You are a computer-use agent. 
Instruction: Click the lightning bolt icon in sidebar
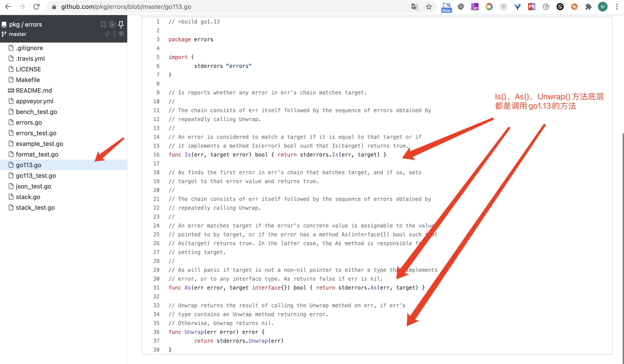(x=107, y=34)
